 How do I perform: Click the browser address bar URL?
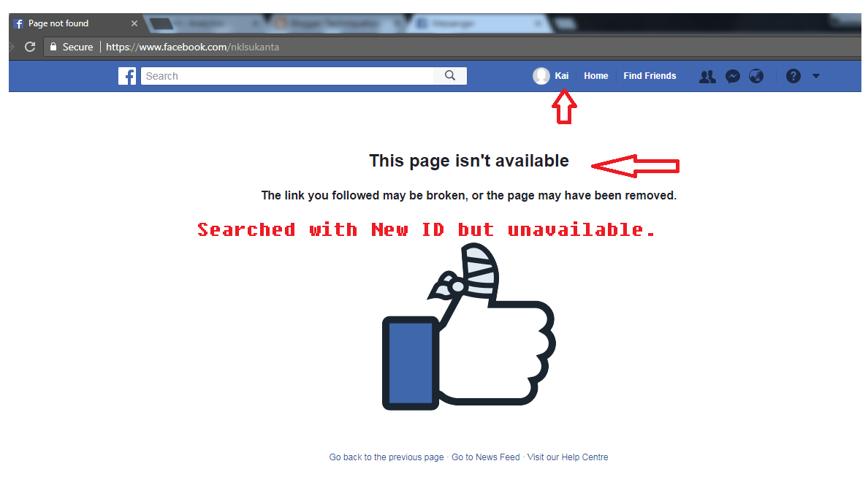(192, 47)
